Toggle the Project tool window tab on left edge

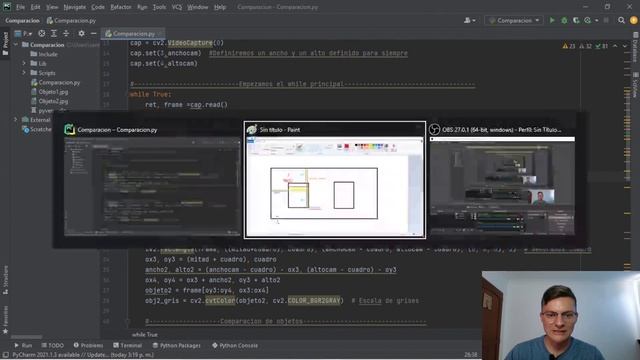pyautogui.click(x=5, y=43)
